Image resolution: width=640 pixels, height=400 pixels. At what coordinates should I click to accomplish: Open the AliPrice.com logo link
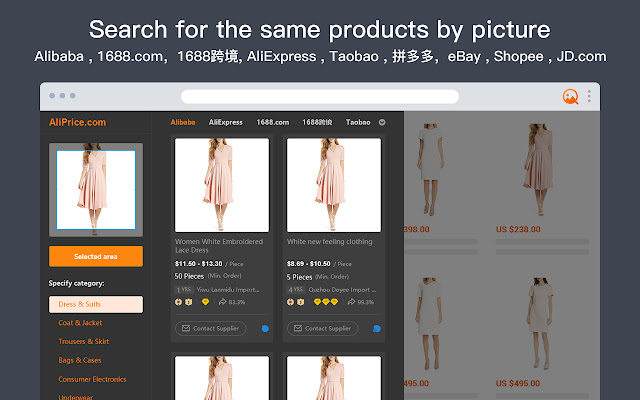click(77, 122)
